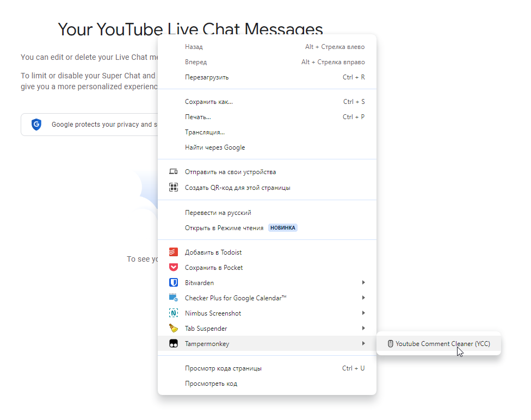531x420 pixels.
Task: Run Youtube Comment Cleaner (YCC) script
Action: [x=439, y=344]
